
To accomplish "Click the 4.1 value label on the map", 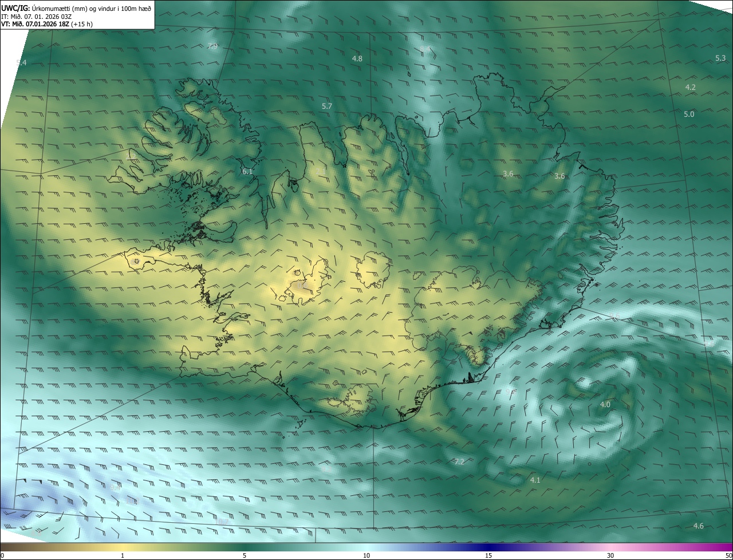I will (535, 480).
